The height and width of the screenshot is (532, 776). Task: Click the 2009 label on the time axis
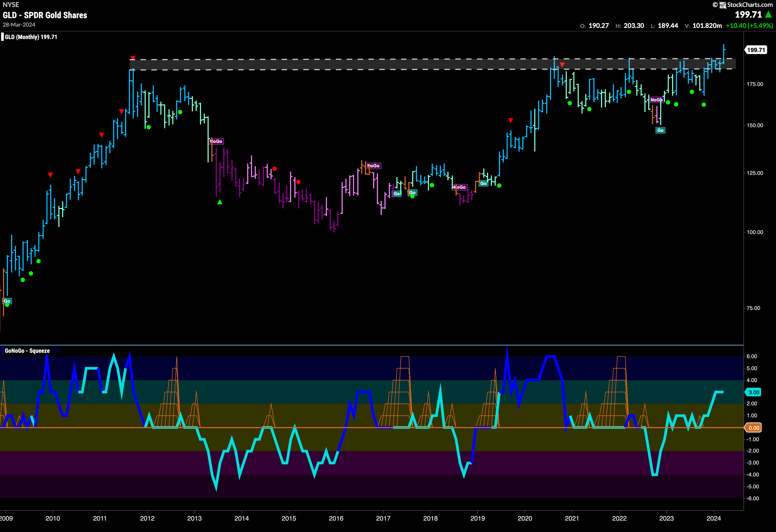click(x=6, y=518)
